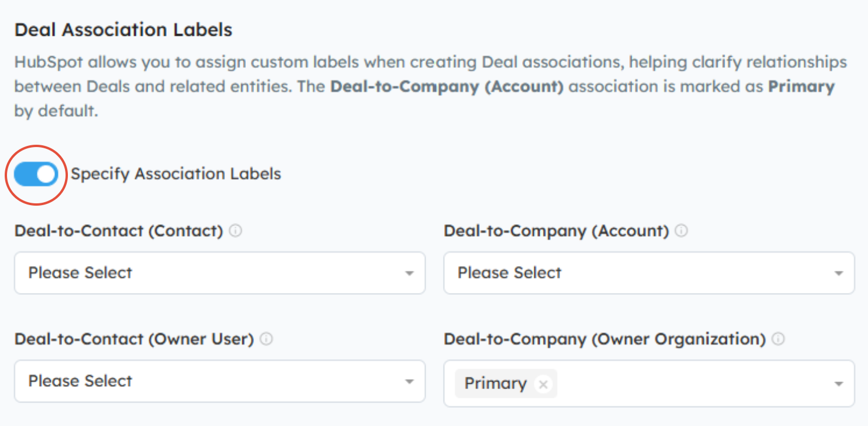Click "Please Select" under Deal-to-Contact (Owner User)
The height and width of the screenshot is (426, 868).
click(x=81, y=381)
